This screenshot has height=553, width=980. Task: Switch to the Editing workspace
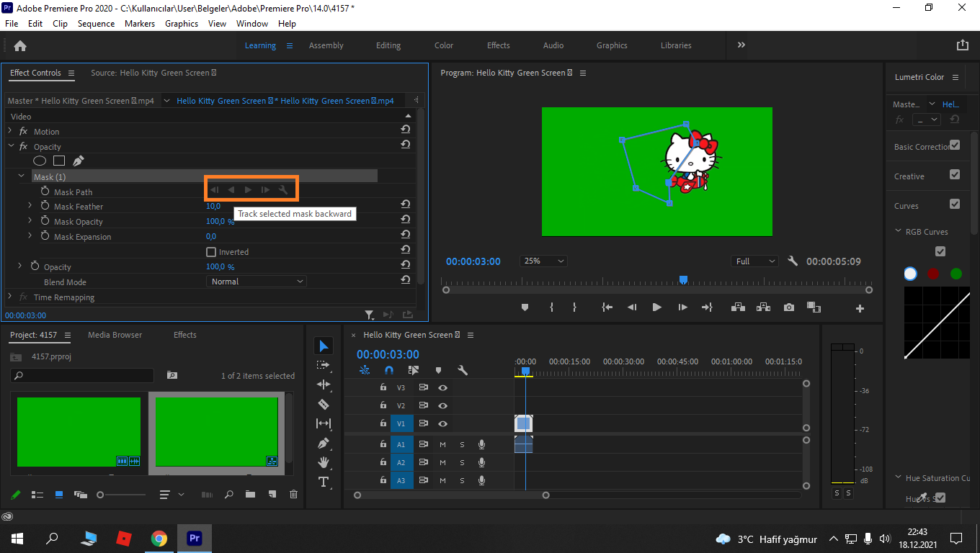tap(388, 45)
